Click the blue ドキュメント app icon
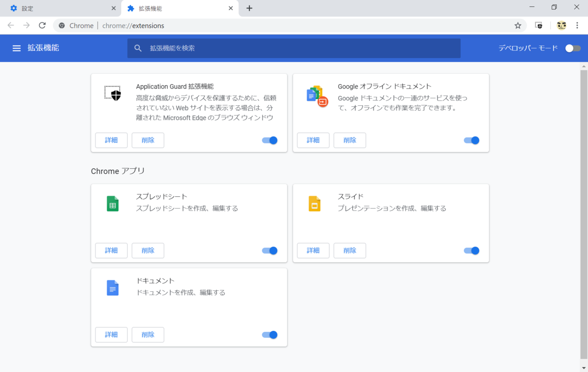This screenshot has height=372, width=588. (x=113, y=288)
